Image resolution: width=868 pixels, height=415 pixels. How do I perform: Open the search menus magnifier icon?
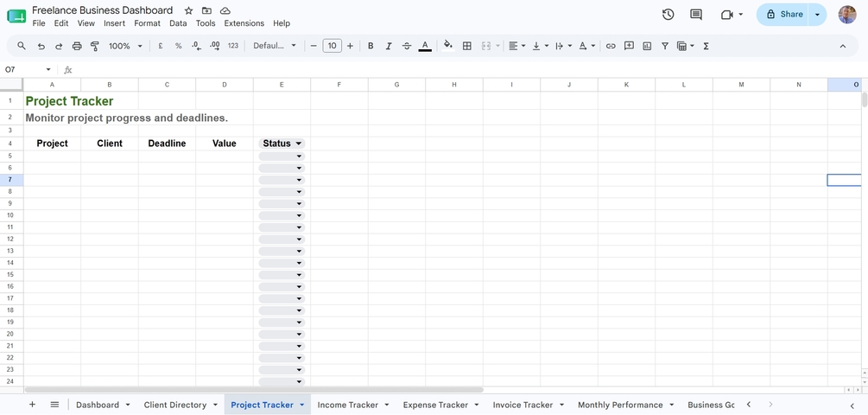22,46
